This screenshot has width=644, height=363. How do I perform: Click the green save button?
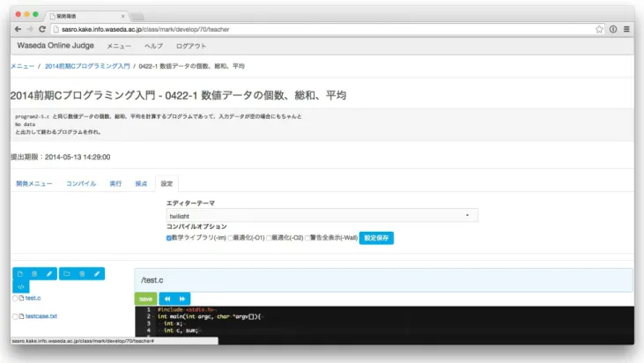(x=146, y=299)
